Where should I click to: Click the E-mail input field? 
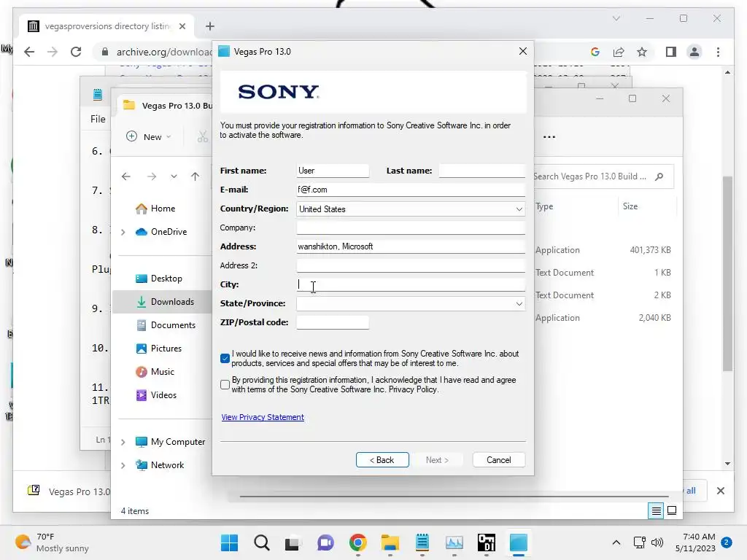411,190
